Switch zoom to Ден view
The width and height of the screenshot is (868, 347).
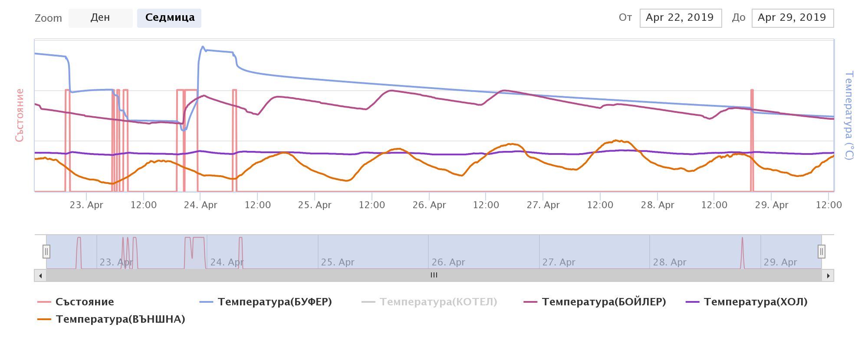click(100, 18)
